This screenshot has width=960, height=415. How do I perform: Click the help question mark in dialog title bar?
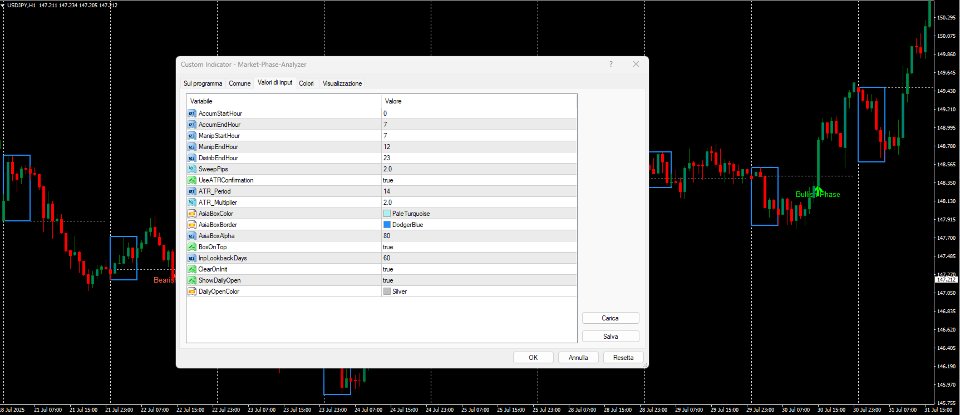click(x=611, y=64)
